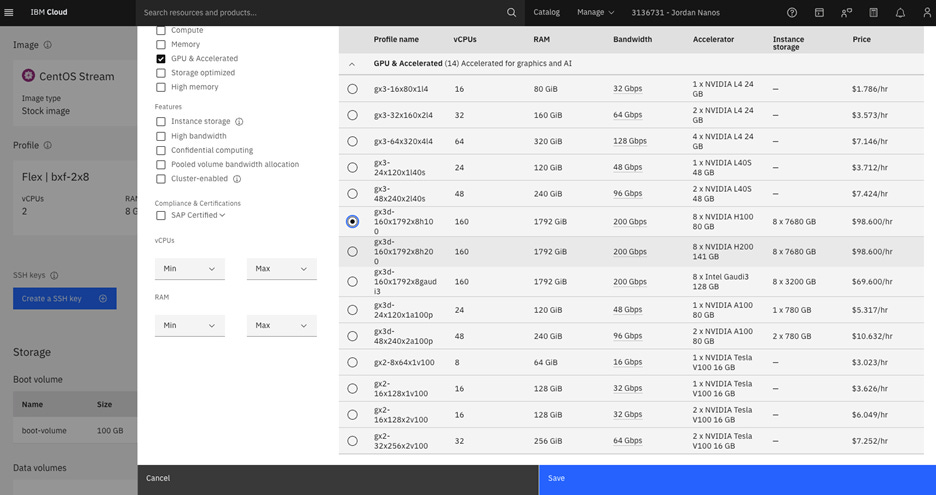The height and width of the screenshot is (495, 936).
Task: Click the CentOS Stream logo icon
Action: coord(28,76)
